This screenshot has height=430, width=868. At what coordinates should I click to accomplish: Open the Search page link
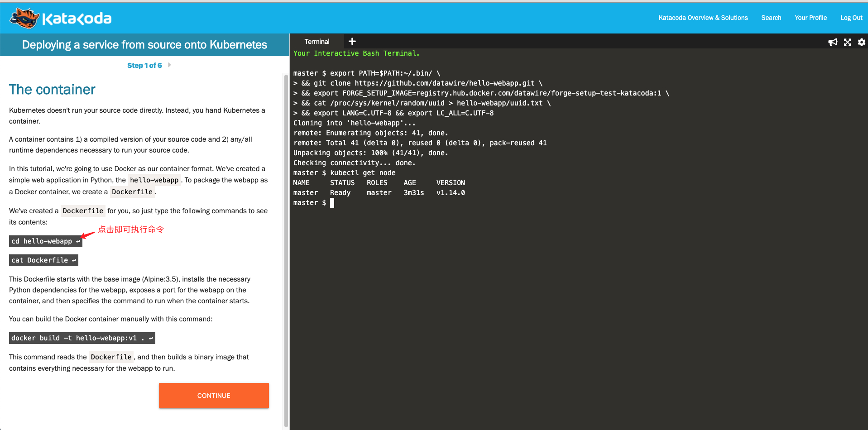click(x=771, y=18)
